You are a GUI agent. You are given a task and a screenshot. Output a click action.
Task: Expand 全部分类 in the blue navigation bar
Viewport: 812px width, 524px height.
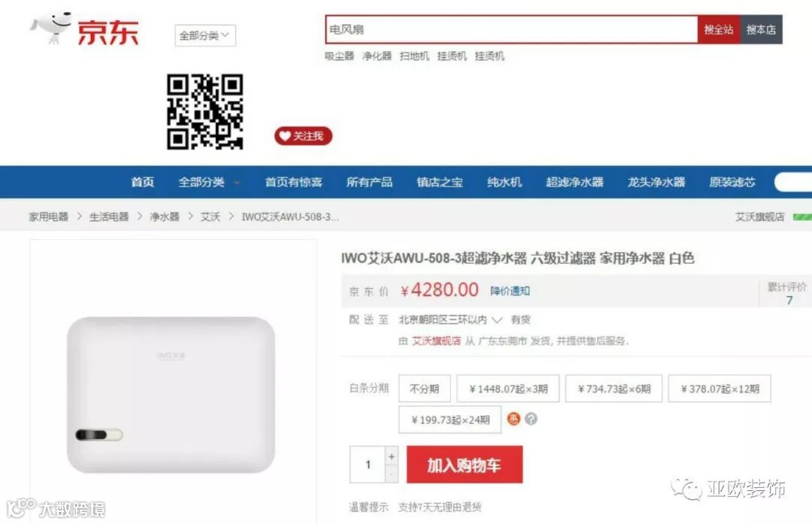tap(209, 182)
